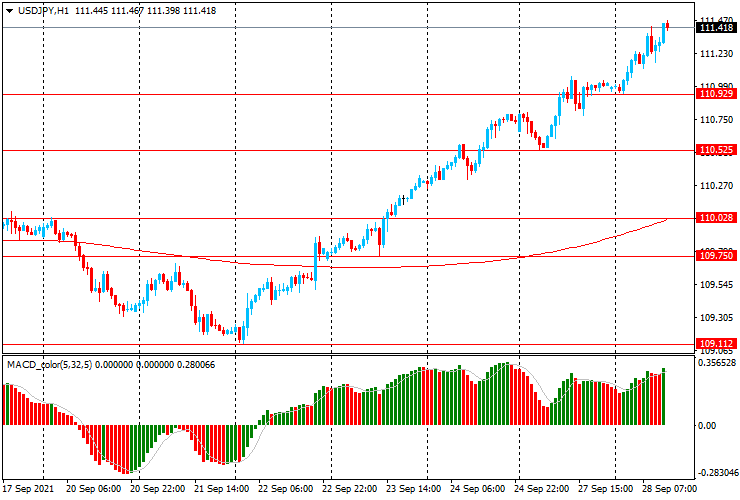Click the 20 Sep 22:00 time axis label
740x500 pixels.
click(158, 489)
